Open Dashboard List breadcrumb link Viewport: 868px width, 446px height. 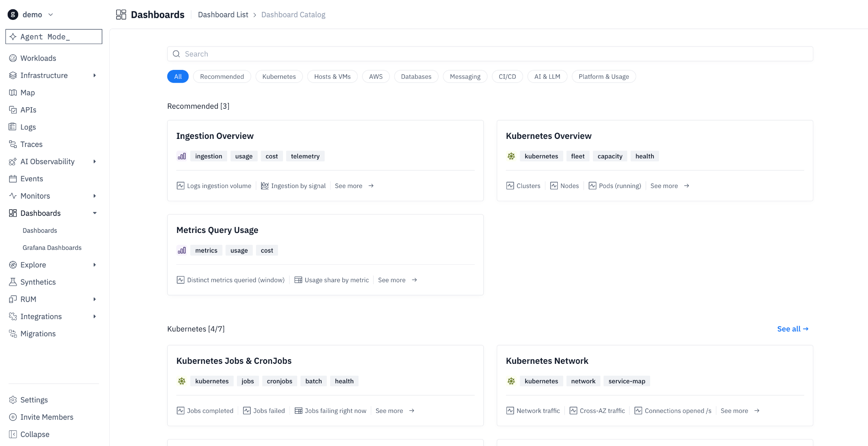223,15
